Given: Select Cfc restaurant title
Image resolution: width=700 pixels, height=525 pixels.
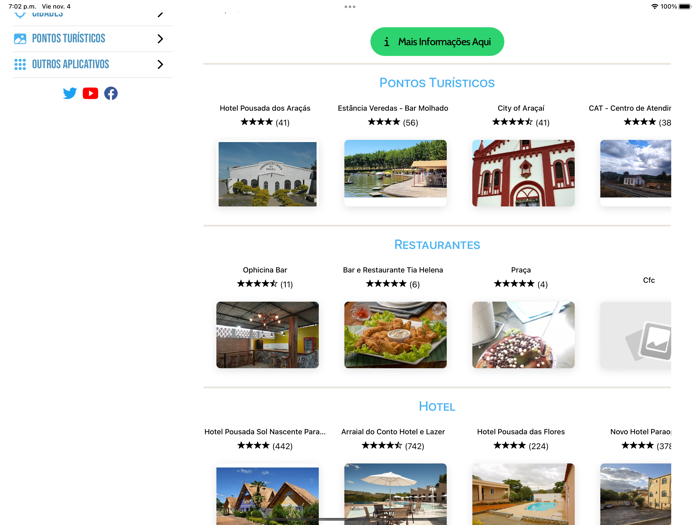Looking at the screenshot, I should (649, 280).
